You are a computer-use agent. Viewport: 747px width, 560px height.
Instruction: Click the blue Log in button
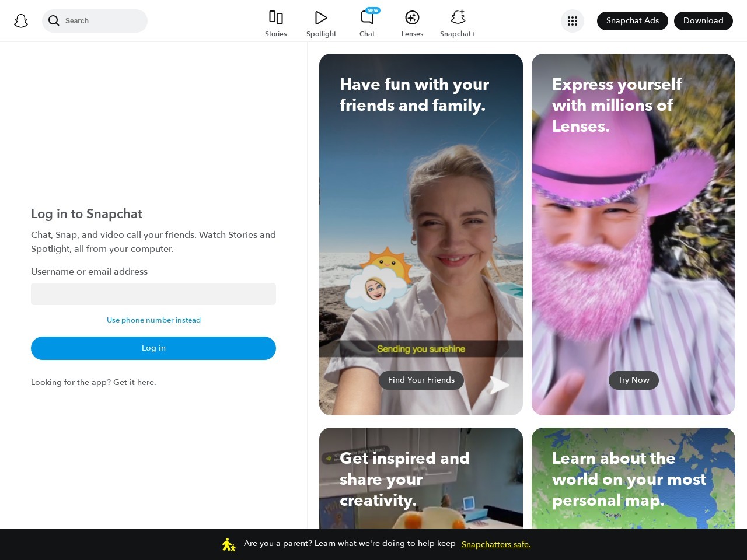coord(153,348)
